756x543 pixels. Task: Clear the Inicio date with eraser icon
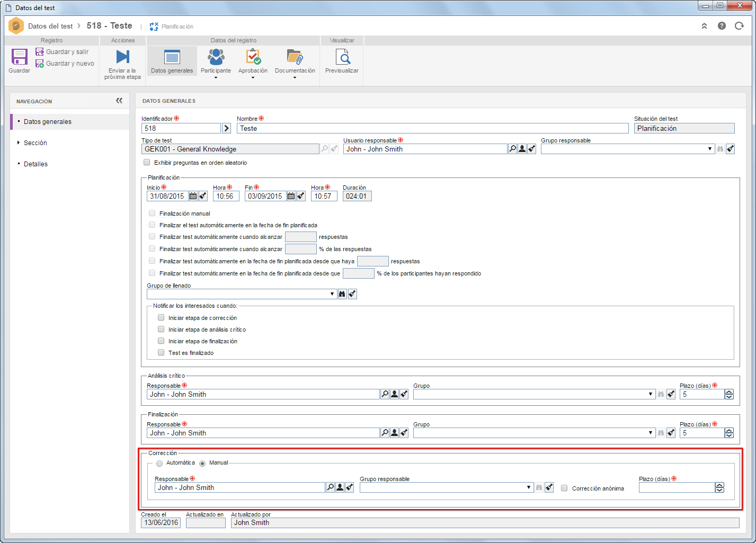203,196
